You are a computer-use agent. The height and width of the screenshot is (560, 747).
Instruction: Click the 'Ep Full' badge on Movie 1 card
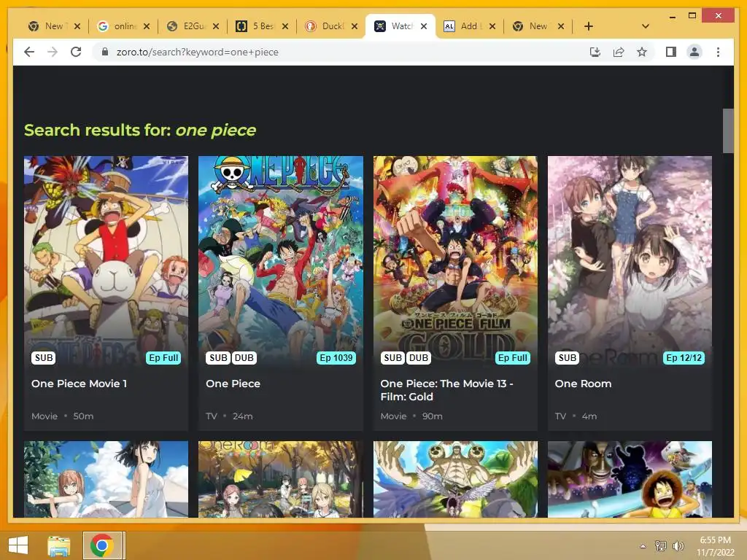163,357
